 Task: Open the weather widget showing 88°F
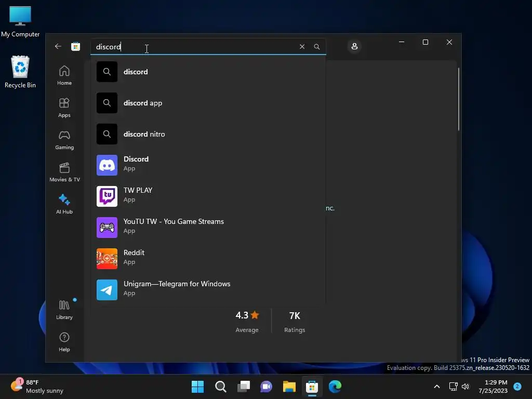pyautogui.click(x=37, y=387)
